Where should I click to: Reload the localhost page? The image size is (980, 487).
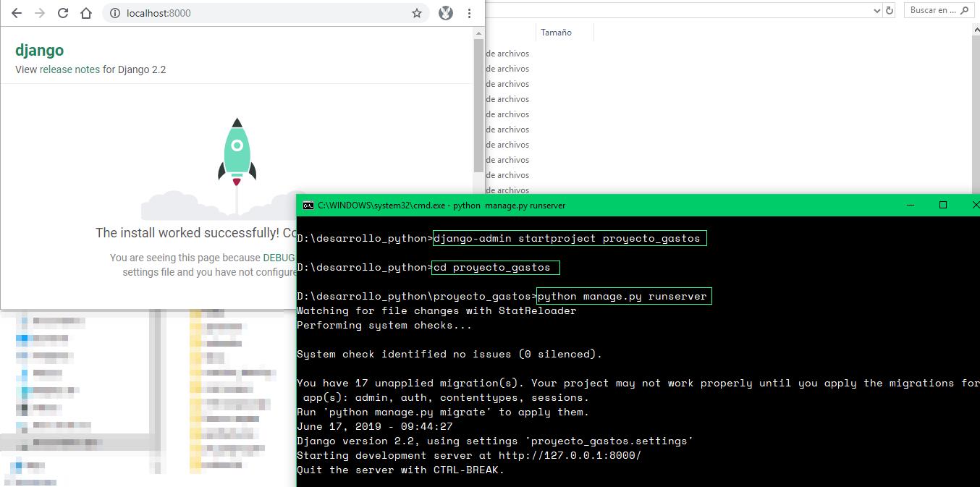click(63, 13)
